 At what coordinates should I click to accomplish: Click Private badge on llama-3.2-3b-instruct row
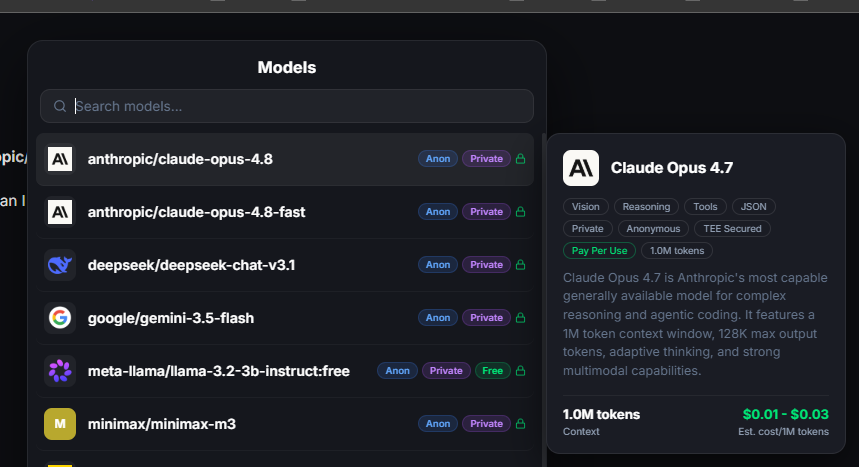tap(446, 371)
